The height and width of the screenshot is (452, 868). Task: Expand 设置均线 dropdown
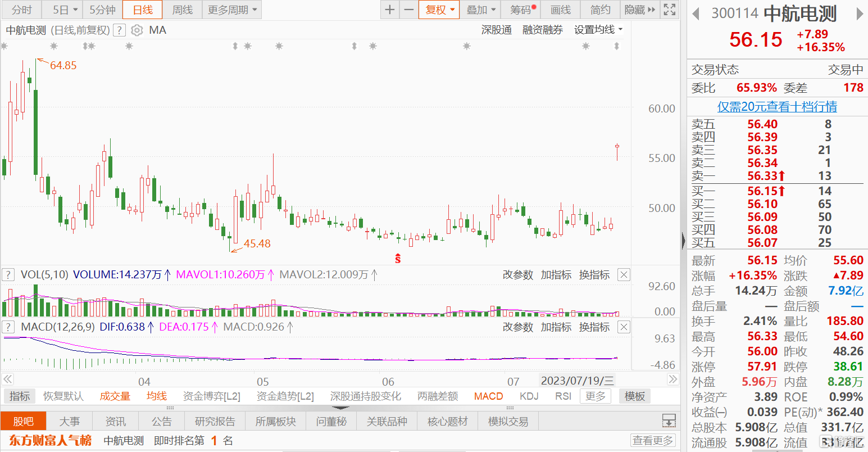598,30
